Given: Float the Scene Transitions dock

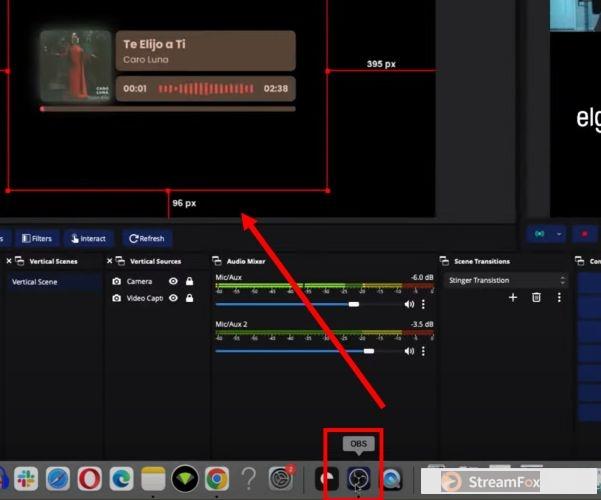Looking at the screenshot, I should coord(444,261).
